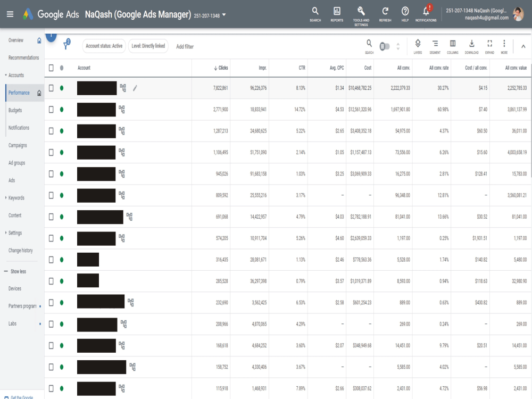The height and width of the screenshot is (399, 532).
Task: Open account switcher dropdown arrow
Action: (224, 15)
